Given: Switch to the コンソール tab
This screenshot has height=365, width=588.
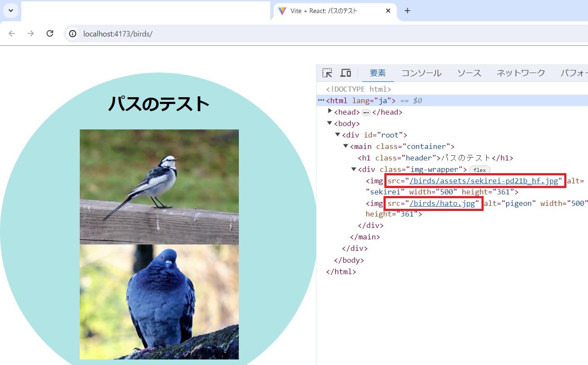Looking at the screenshot, I should [421, 73].
